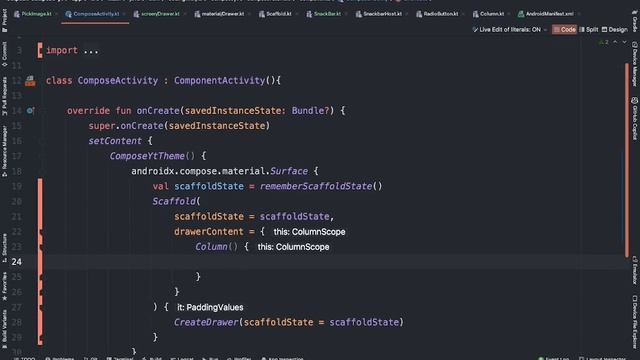Open the Commit tool window
Screen dimensions: 640x360
click(x=4, y=54)
